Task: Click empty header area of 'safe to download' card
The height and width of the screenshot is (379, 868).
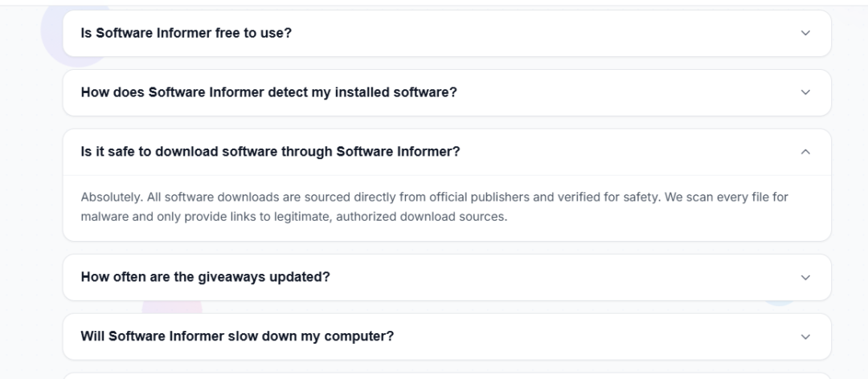Action: [x=627, y=152]
